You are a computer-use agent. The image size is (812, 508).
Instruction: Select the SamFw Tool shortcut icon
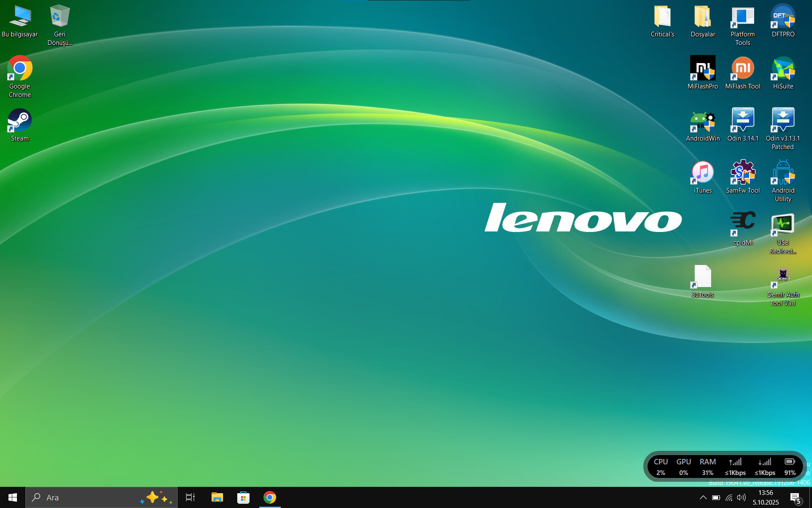[743, 177]
